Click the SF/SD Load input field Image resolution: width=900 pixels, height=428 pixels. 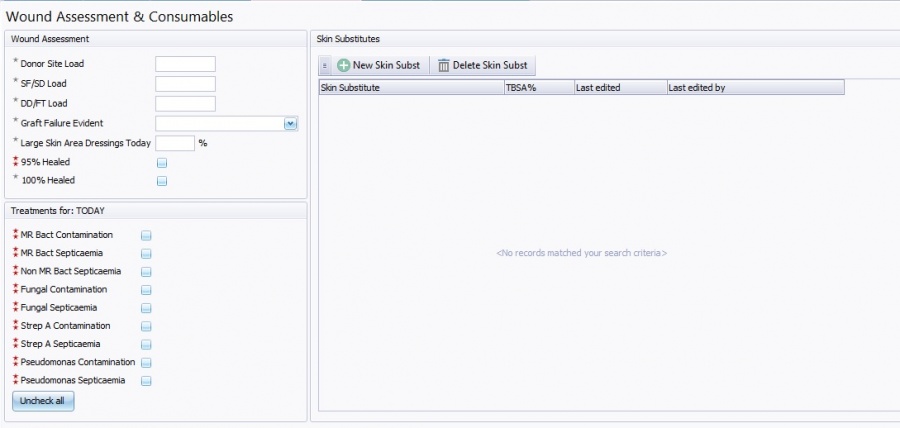pos(185,84)
